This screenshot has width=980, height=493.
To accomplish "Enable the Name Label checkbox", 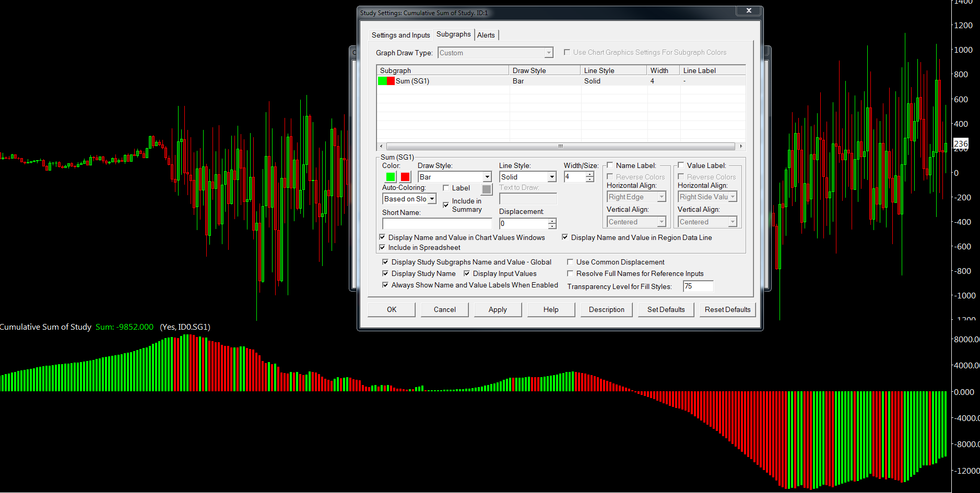I will coord(610,165).
